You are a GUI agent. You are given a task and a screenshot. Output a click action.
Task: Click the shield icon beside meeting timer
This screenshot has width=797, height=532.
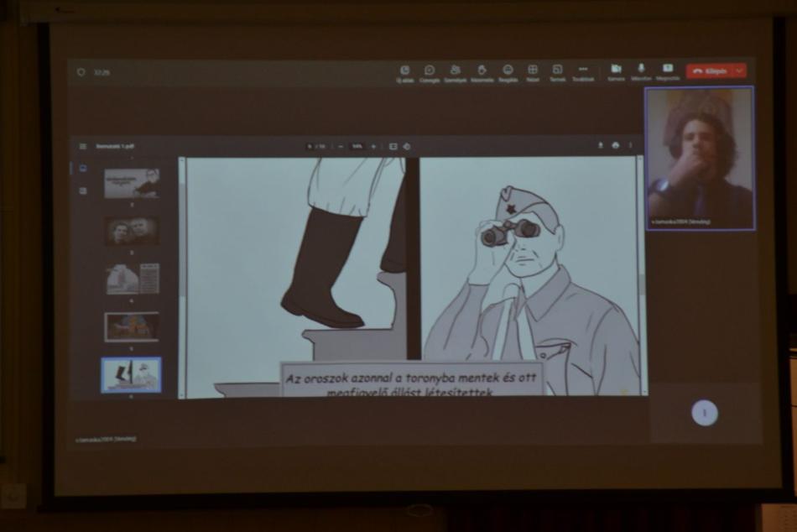[x=81, y=72]
